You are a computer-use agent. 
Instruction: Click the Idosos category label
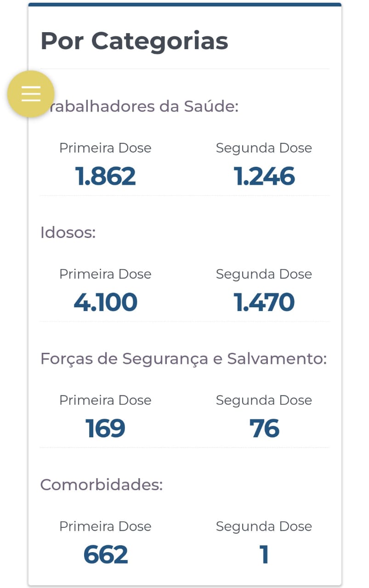tap(68, 232)
